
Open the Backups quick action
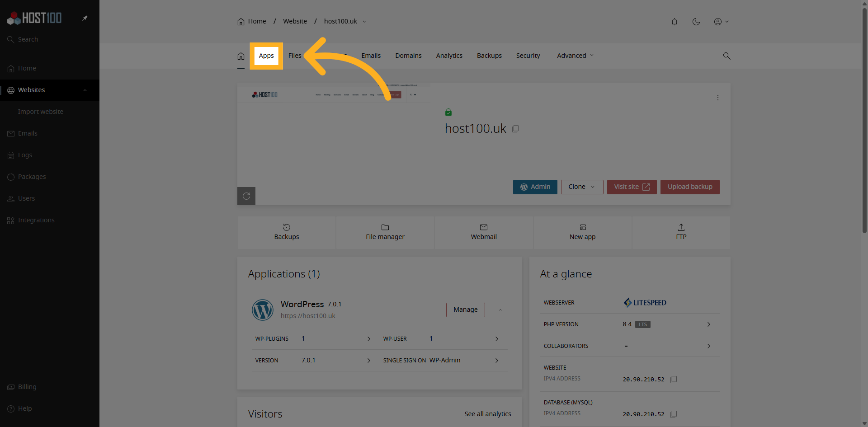(287, 232)
